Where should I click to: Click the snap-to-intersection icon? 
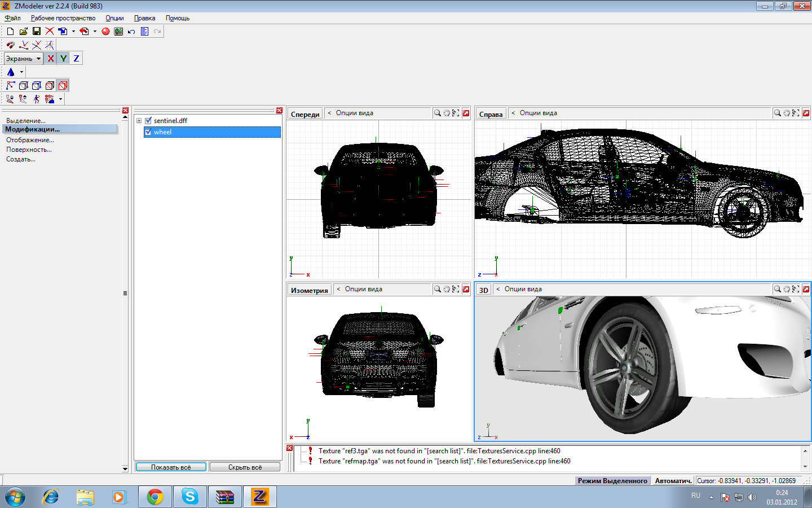(37, 45)
